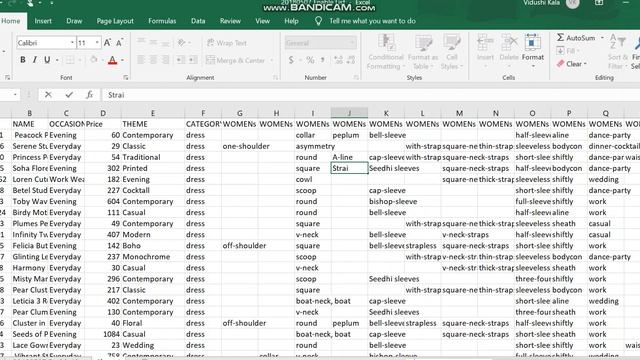Open the View tab
The width and height of the screenshot is (640, 360).
click(x=262, y=21)
